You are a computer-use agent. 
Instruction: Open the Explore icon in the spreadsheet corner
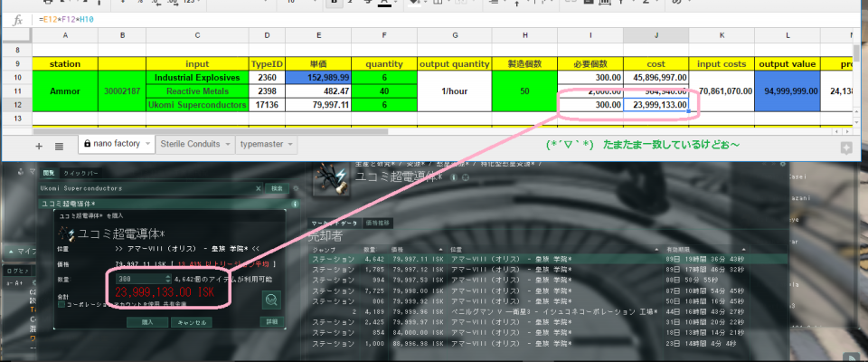pyautogui.click(x=845, y=148)
